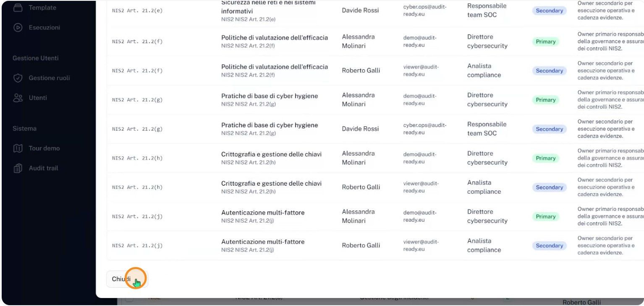Click 'demo@audit-ready.eu' in Autenticazione multi-fattore row
Viewport: 644px width, 306px height.
pos(420,216)
